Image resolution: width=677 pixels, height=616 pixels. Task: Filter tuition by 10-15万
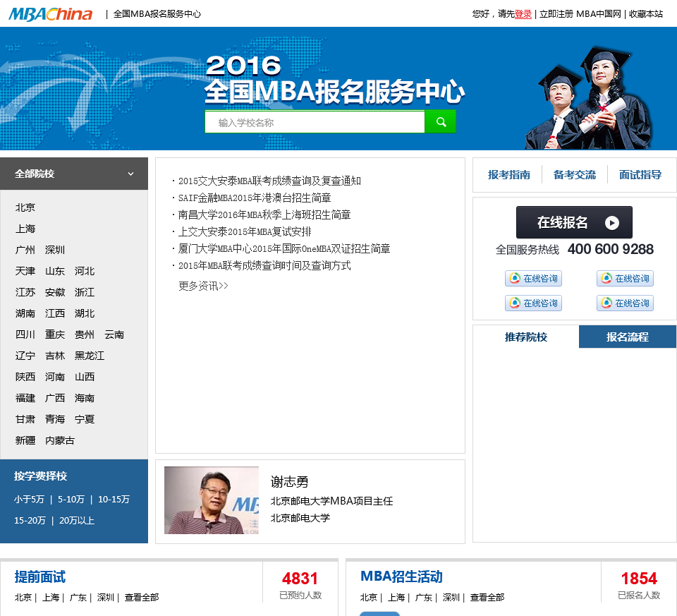point(114,500)
